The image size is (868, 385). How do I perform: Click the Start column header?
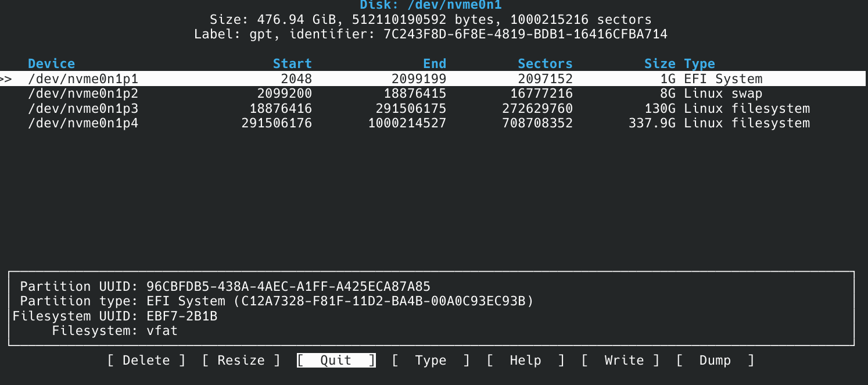[292, 63]
